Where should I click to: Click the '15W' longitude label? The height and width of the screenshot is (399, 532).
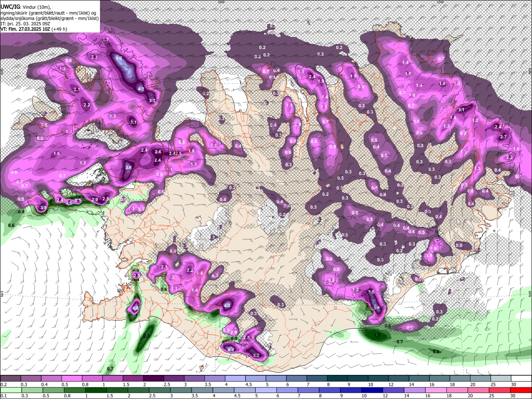pyautogui.click(x=440, y=2)
